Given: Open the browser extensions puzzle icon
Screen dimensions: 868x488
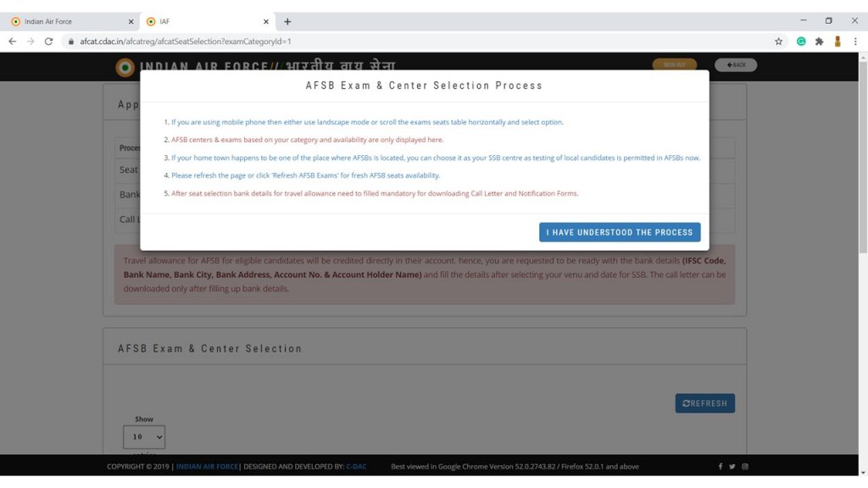Looking at the screenshot, I should coord(819,40).
